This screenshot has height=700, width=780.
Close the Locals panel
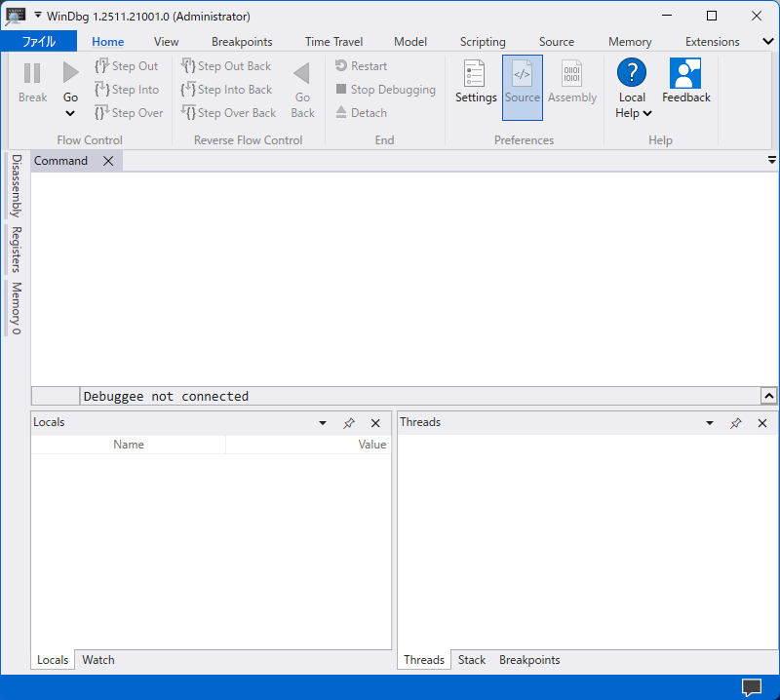tap(375, 423)
